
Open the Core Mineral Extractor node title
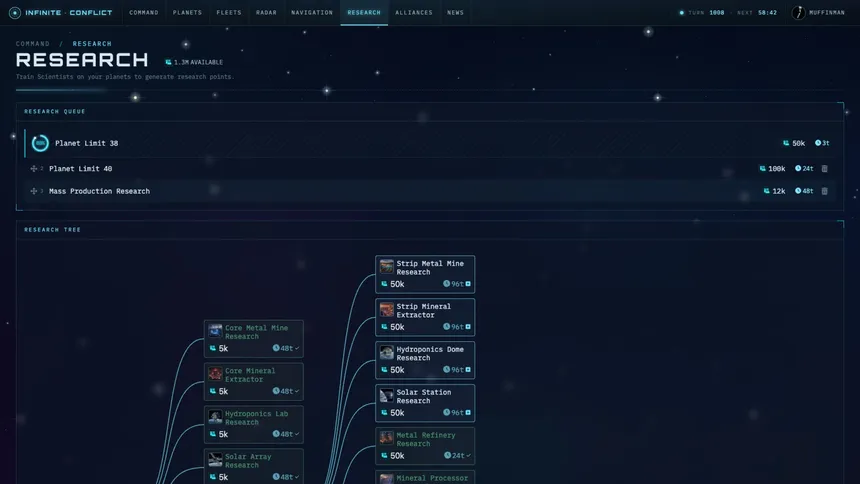250,375
